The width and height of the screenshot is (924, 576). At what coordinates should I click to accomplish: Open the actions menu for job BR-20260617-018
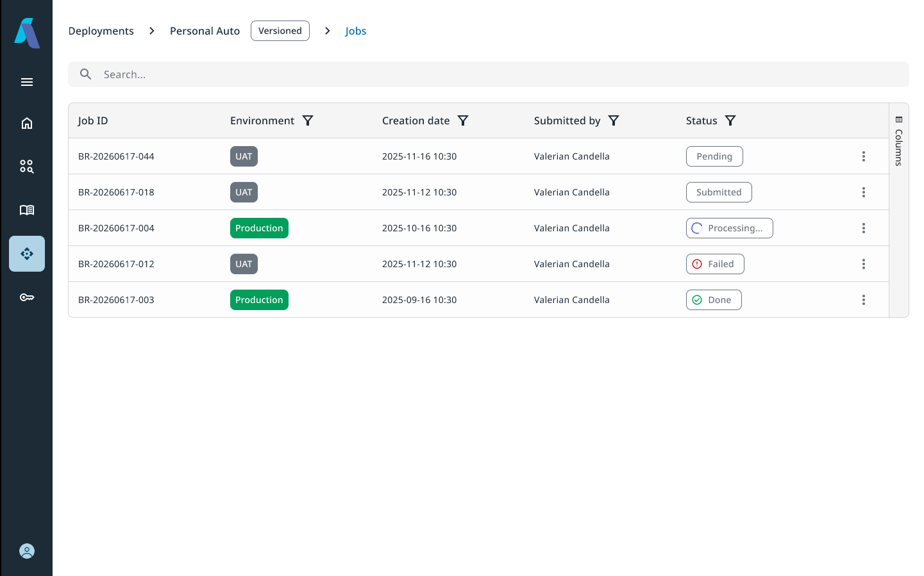pos(864,192)
